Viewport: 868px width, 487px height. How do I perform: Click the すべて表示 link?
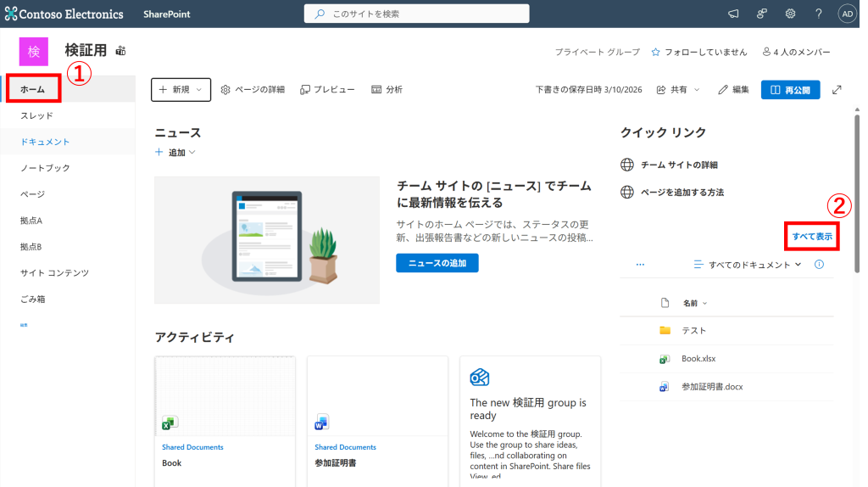(x=811, y=236)
